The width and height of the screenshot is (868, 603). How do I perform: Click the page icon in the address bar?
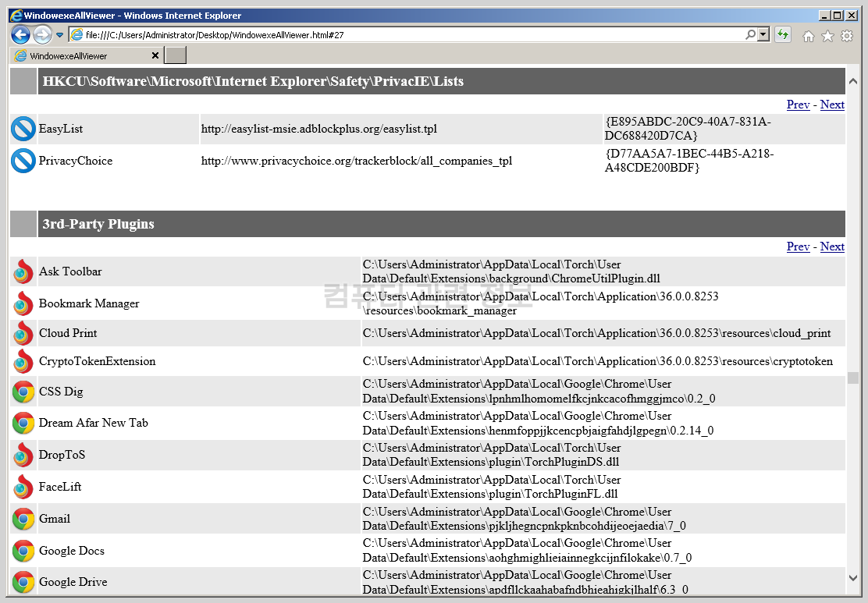click(77, 35)
